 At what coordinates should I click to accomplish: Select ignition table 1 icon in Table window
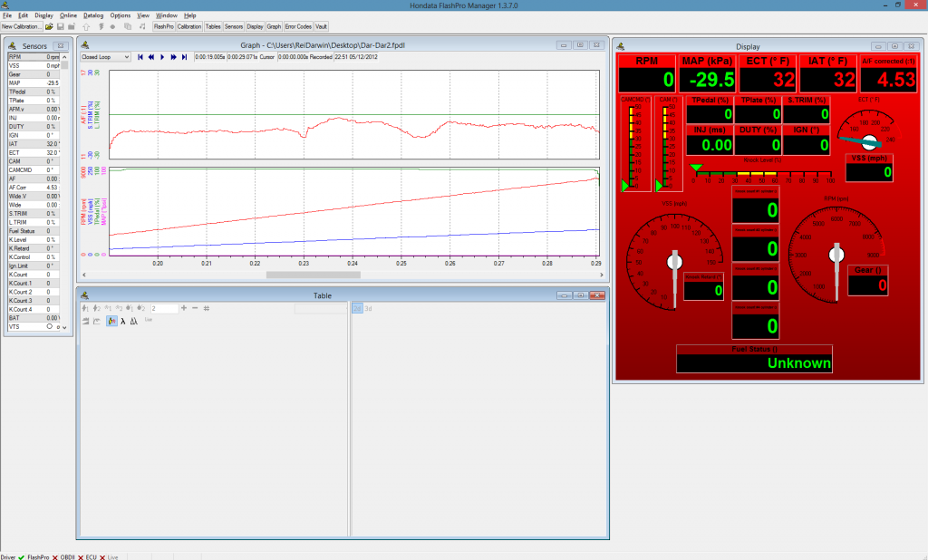point(86,308)
